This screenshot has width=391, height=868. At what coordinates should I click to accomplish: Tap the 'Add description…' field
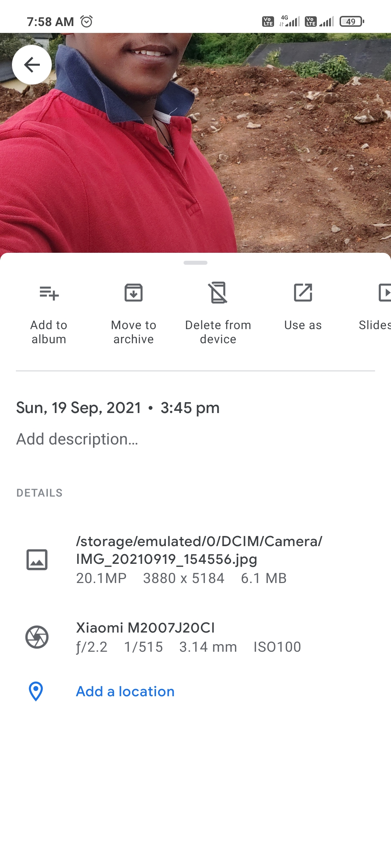click(77, 439)
